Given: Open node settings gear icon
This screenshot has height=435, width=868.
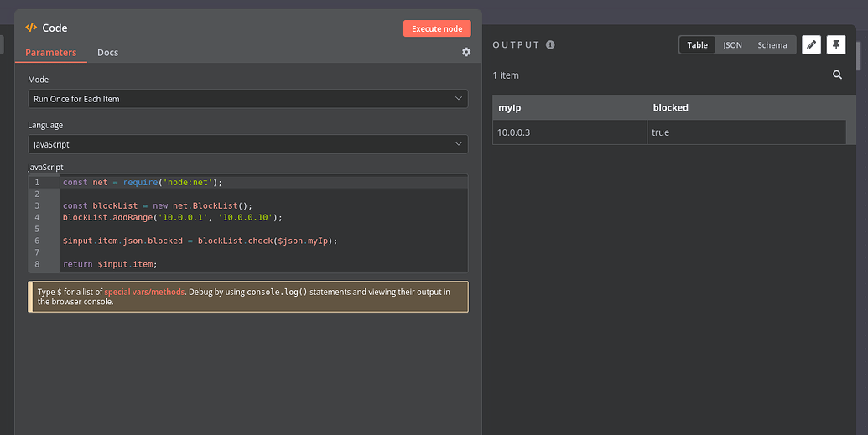Looking at the screenshot, I should [466, 51].
